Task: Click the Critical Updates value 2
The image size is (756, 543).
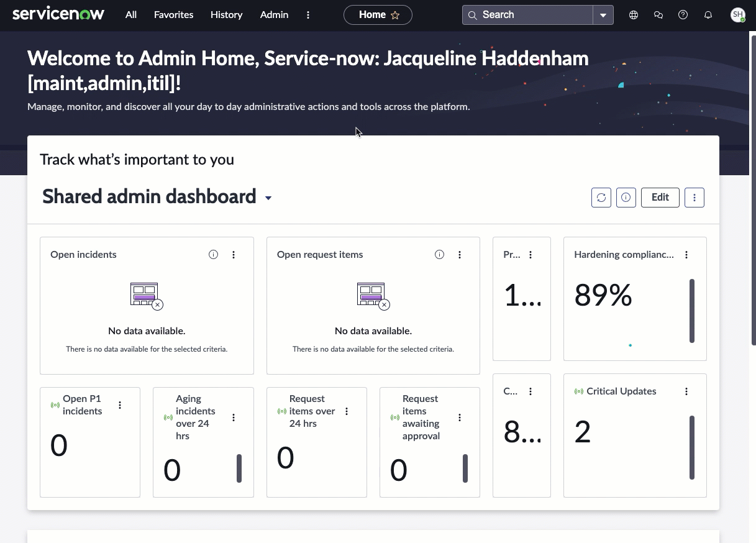Action: [x=583, y=432]
